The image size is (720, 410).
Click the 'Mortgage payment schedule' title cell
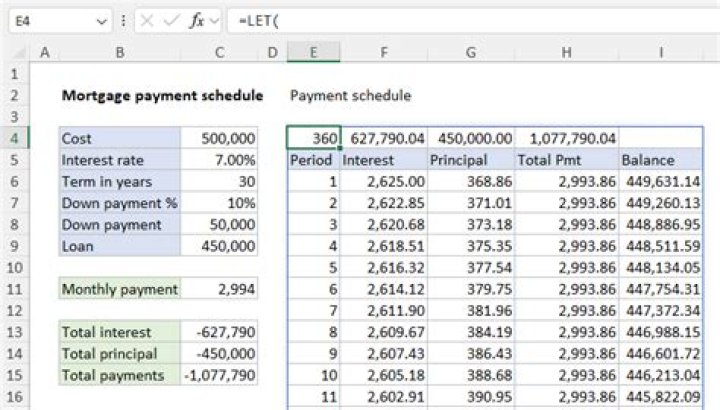(163, 95)
